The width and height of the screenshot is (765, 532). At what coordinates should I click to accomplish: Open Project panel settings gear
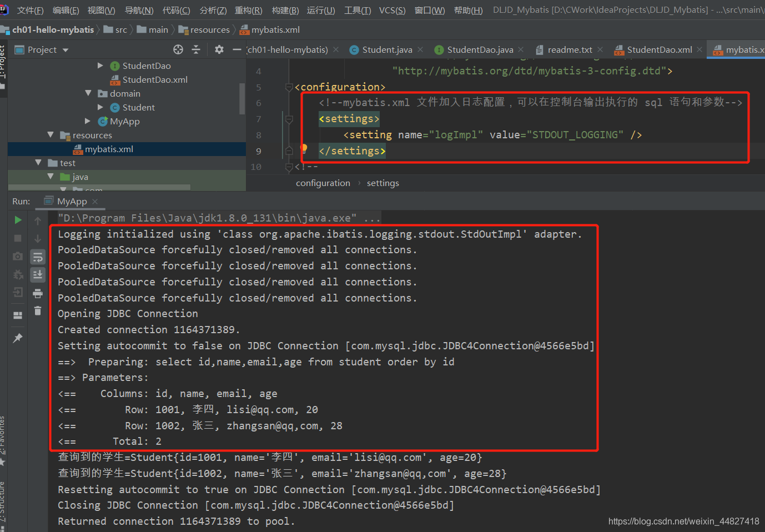[219, 49]
